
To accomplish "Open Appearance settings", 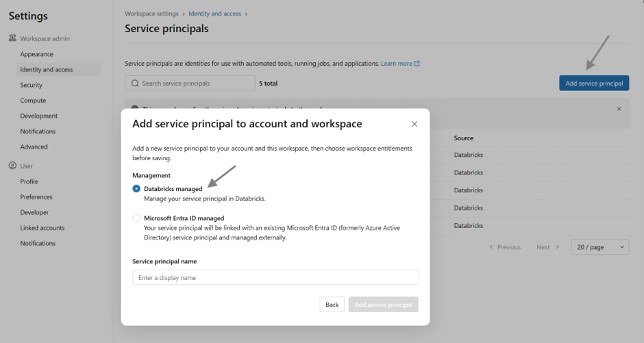I will coord(36,54).
